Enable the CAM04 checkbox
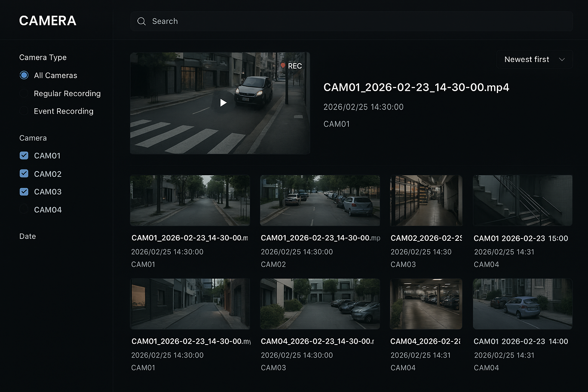The image size is (588, 392). [24, 210]
